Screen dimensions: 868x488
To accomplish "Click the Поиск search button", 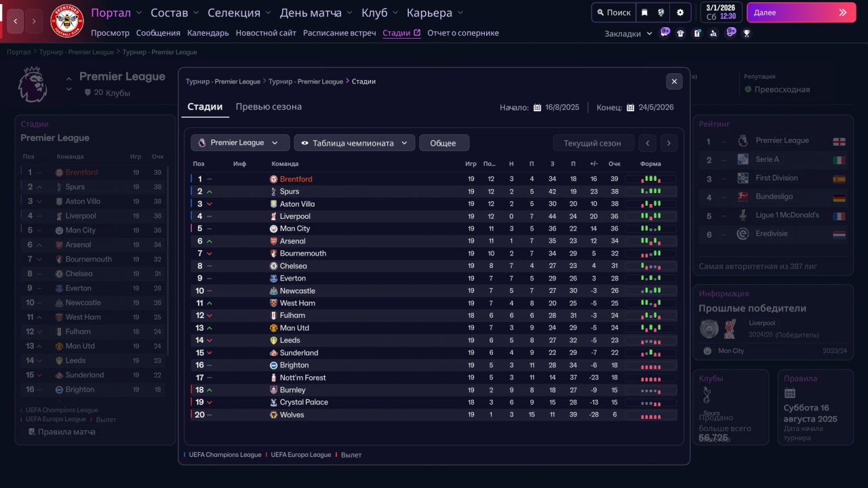I will tap(612, 12).
